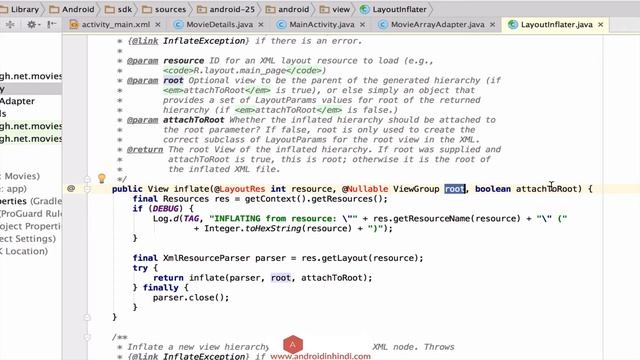Click the @Nullable annotation
The image size is (640, 360).
click(x=365, y=189)
